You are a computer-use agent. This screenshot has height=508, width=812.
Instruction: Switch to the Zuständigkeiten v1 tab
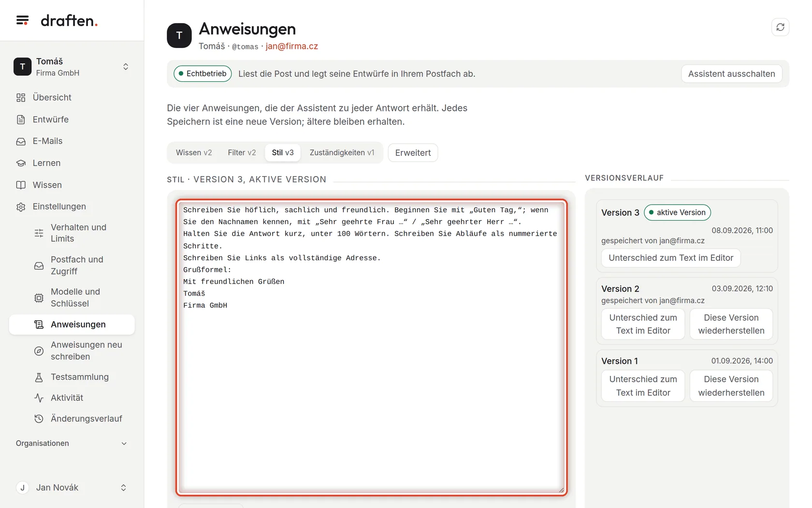tap(342, 153)
